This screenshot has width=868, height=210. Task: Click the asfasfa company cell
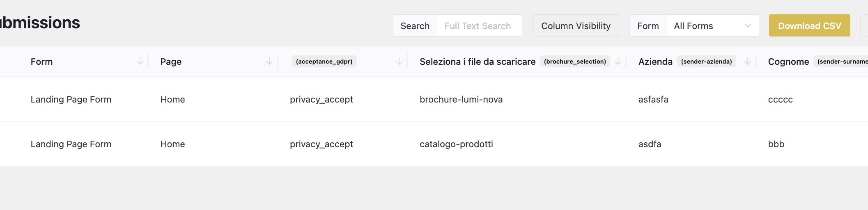653,99
